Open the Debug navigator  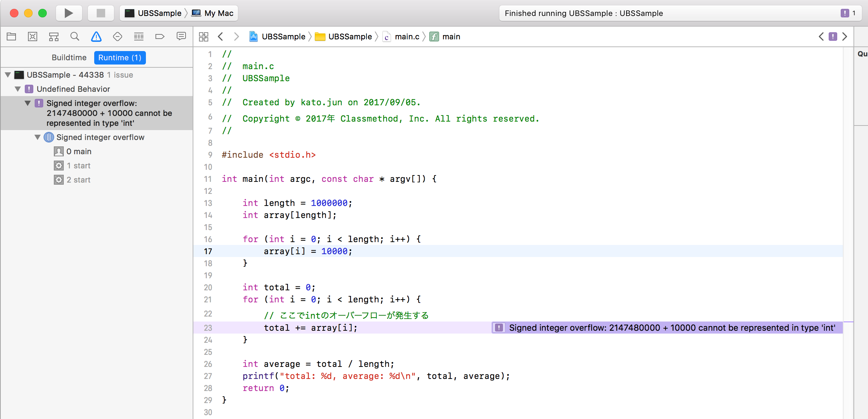[138, 36]
